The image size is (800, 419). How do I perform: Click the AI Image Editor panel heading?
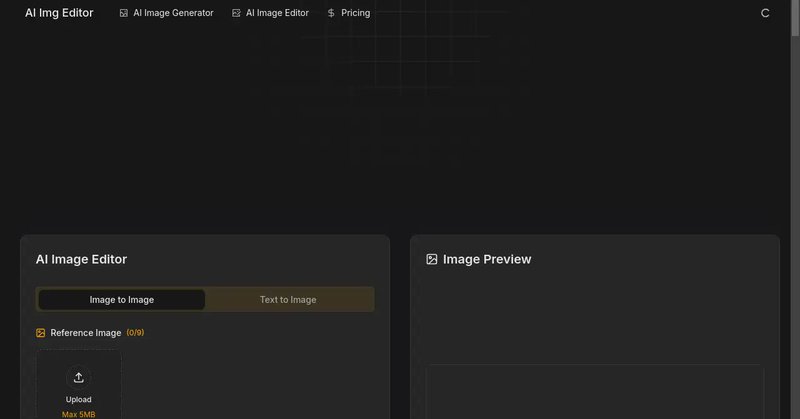pyautogui.click(x=81, y=259)
